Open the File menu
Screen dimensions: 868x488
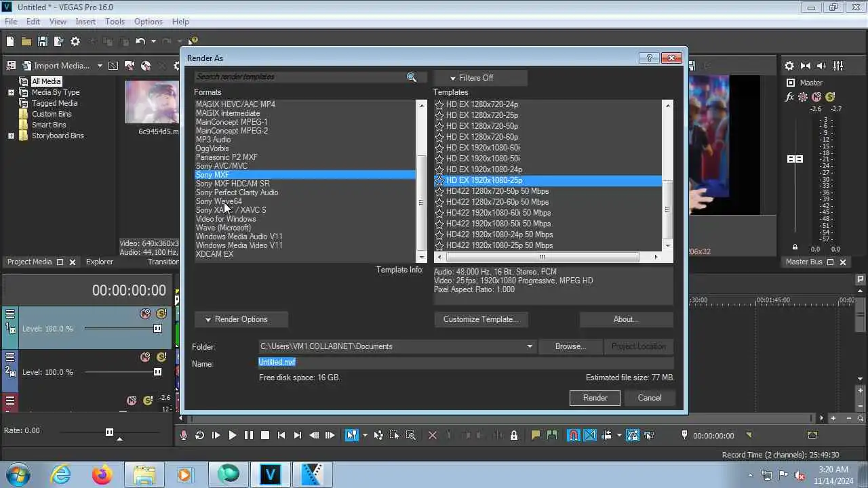(x=11, y=22)
